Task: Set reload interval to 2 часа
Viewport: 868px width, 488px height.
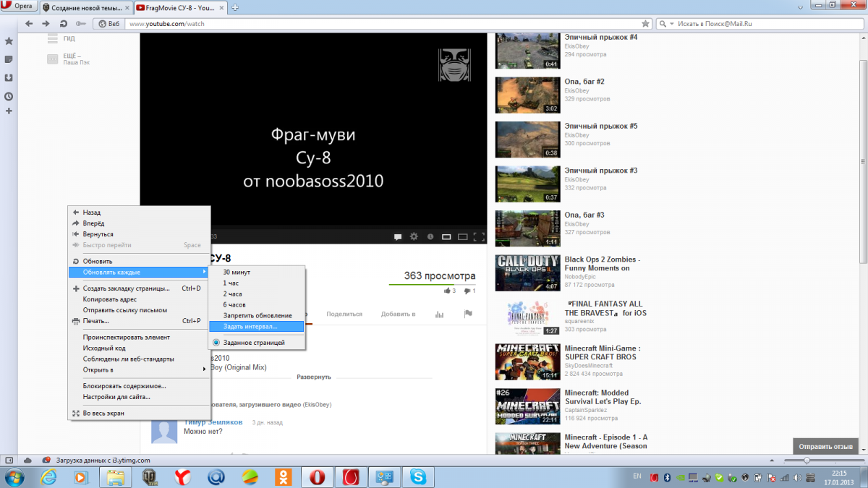Action: (257, 294)
